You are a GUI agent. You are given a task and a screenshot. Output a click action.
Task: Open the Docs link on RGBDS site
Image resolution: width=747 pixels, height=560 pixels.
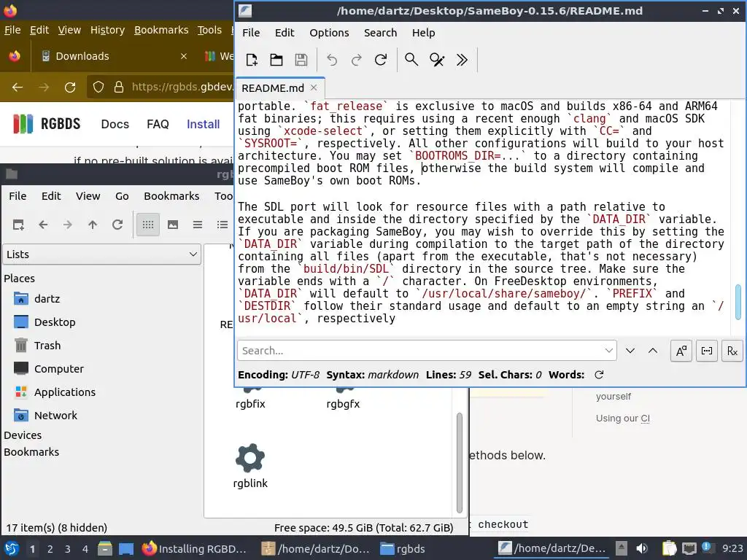(115, 124)
